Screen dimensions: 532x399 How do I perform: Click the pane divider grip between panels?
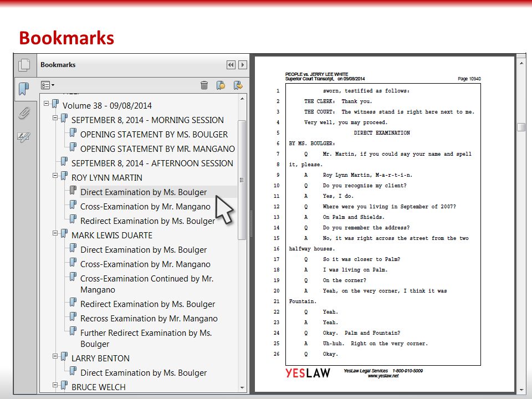[x=252, y=223]
